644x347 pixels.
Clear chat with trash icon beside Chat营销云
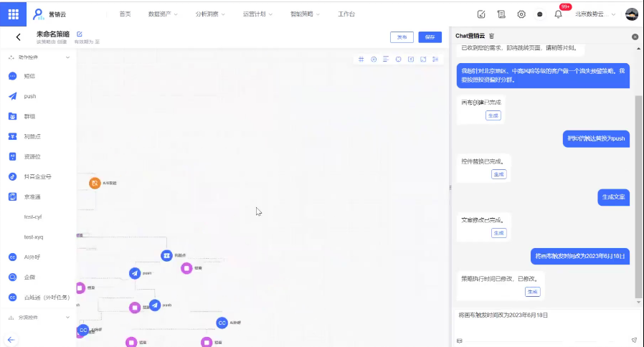[492, 36]
